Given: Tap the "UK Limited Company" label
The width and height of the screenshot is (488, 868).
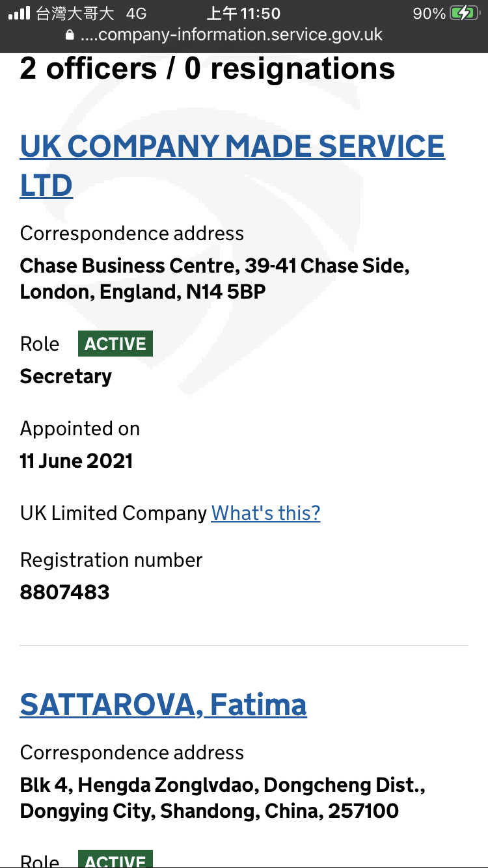Looking at the screenshot, I should (113, 513).
